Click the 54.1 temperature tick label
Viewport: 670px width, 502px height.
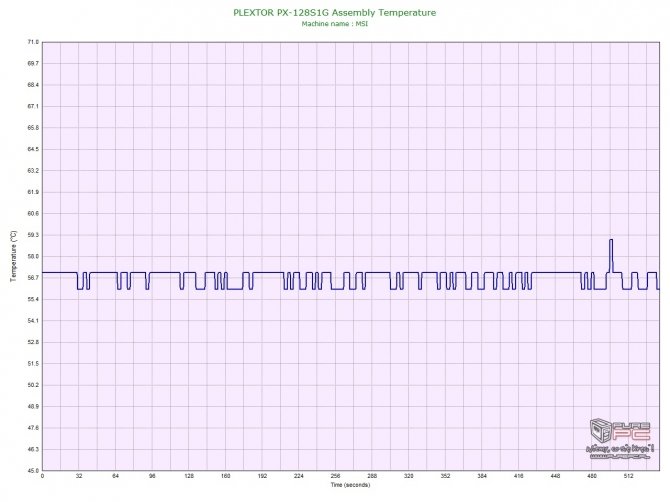[33, 320]
